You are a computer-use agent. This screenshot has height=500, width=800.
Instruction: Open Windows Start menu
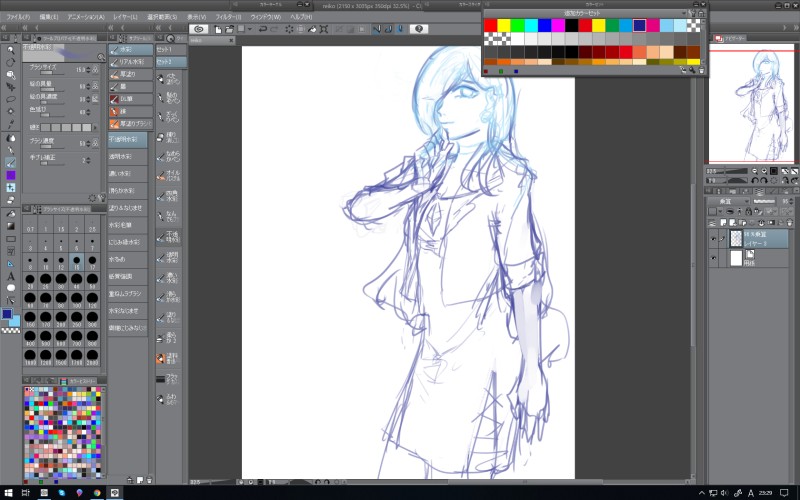(x=8, y=492)
